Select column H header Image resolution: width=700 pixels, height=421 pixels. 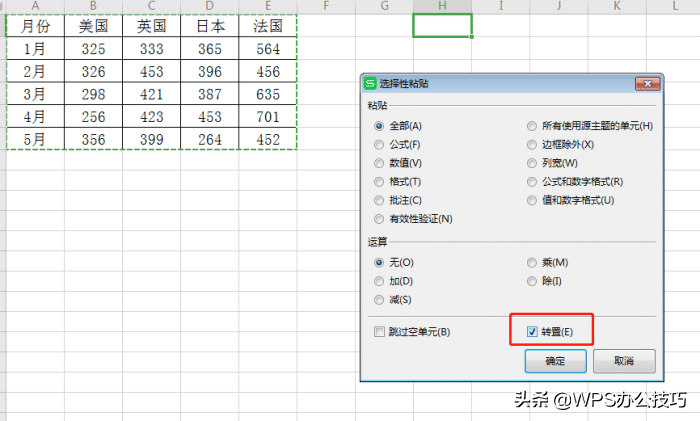coord(442,6)
